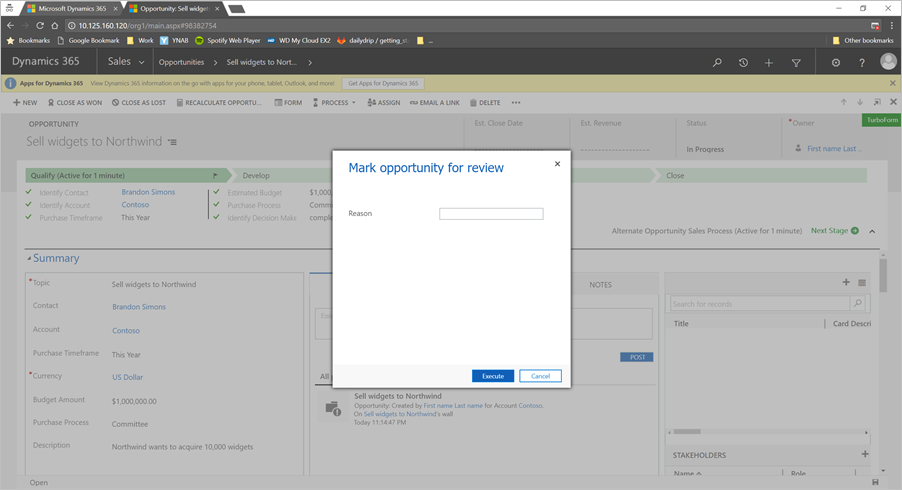The width and height of the screenshot is (902, 490).
Task: Open the Process dropdown menu
Action: (x=335, y=102)
